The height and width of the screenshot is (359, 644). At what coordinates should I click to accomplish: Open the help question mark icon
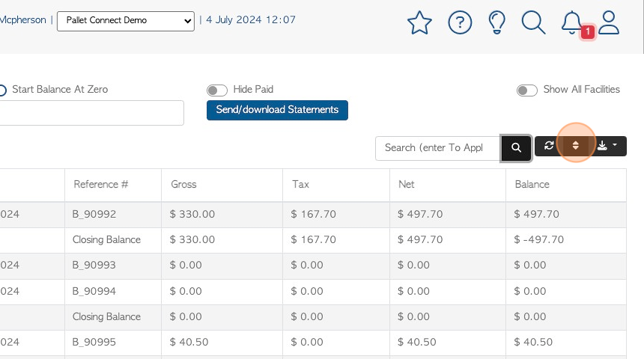click(460, 22)
